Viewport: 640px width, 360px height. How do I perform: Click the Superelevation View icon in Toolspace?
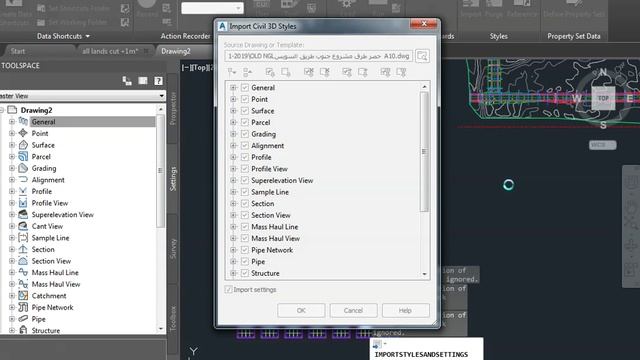click(x=23, y=214)
